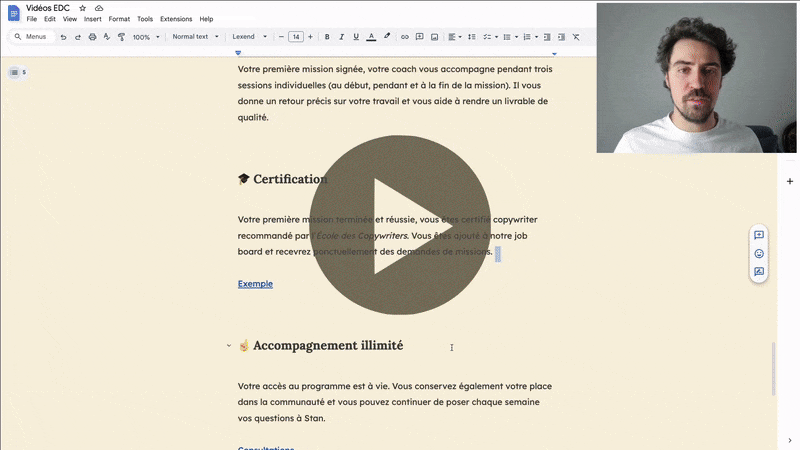Click the print icon in toolbar

(92, 37)
